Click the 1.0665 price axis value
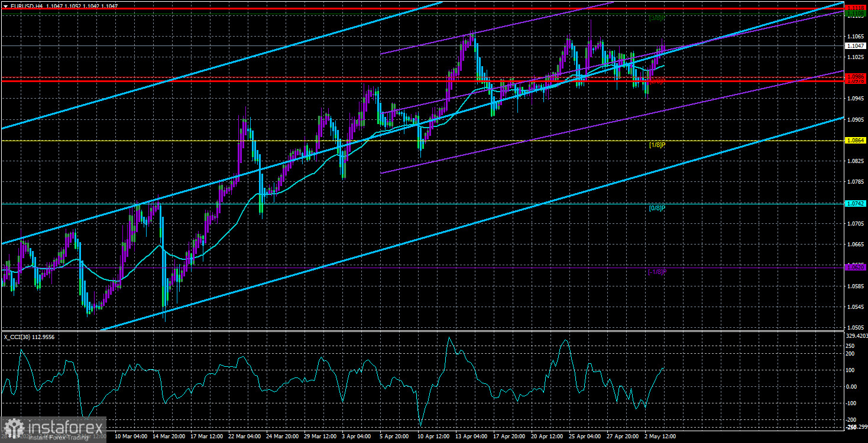The width and height of the screenshot is (868, 443). [x=855, y=245]
